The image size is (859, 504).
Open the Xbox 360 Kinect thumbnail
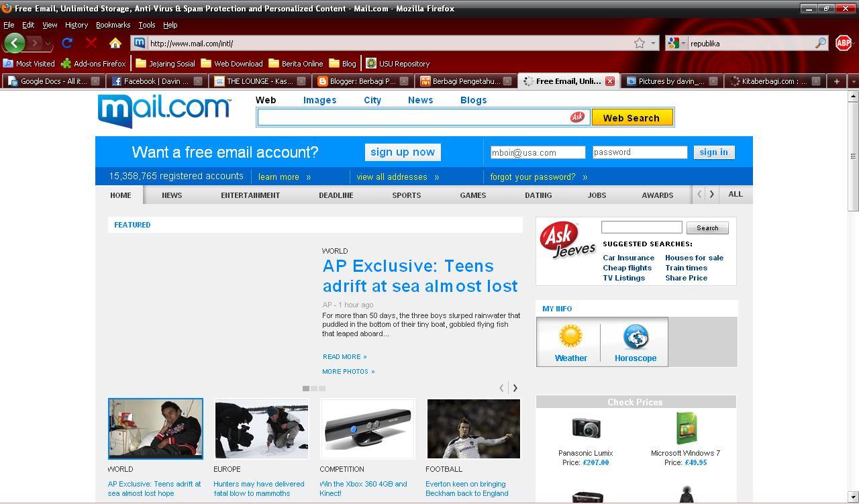pos(368,429)
